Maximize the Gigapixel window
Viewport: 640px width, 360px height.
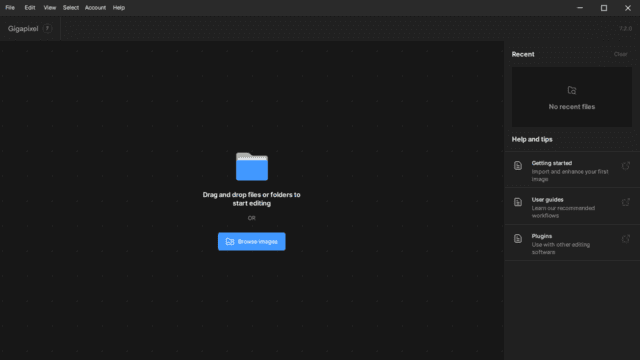[604, 8]
